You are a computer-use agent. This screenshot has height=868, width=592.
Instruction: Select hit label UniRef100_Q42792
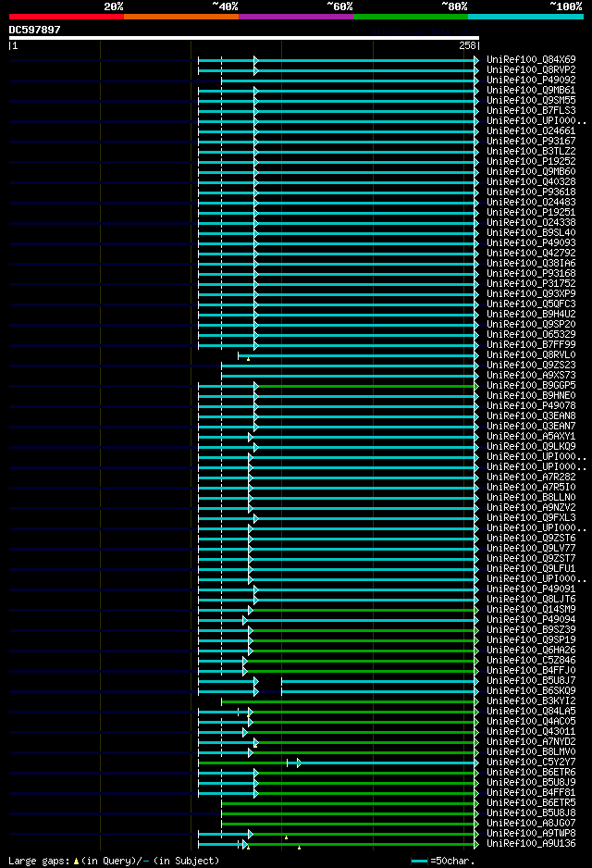point(531,253)
